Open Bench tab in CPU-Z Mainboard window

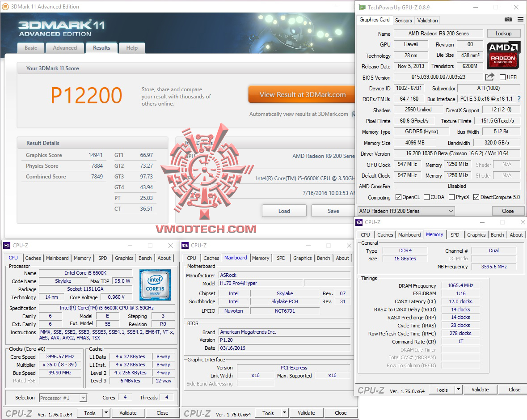tap(323, 258)
